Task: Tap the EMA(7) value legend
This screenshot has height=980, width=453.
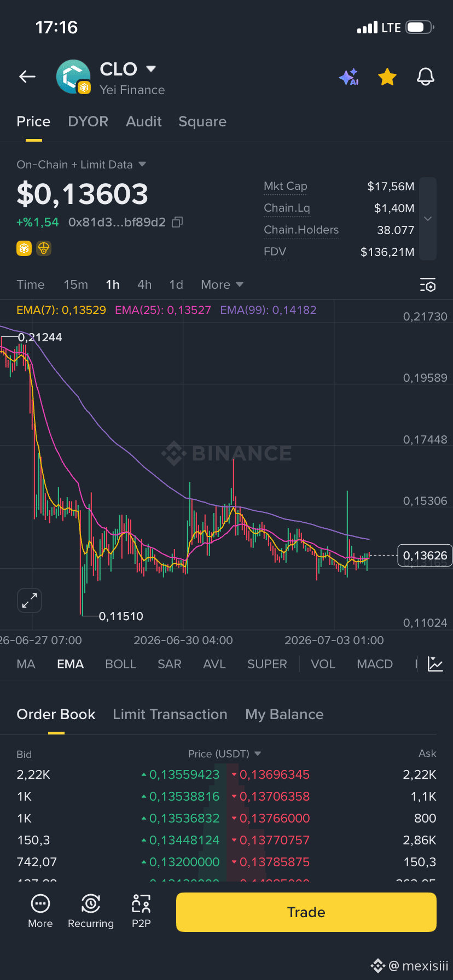Action: (61, 310)
